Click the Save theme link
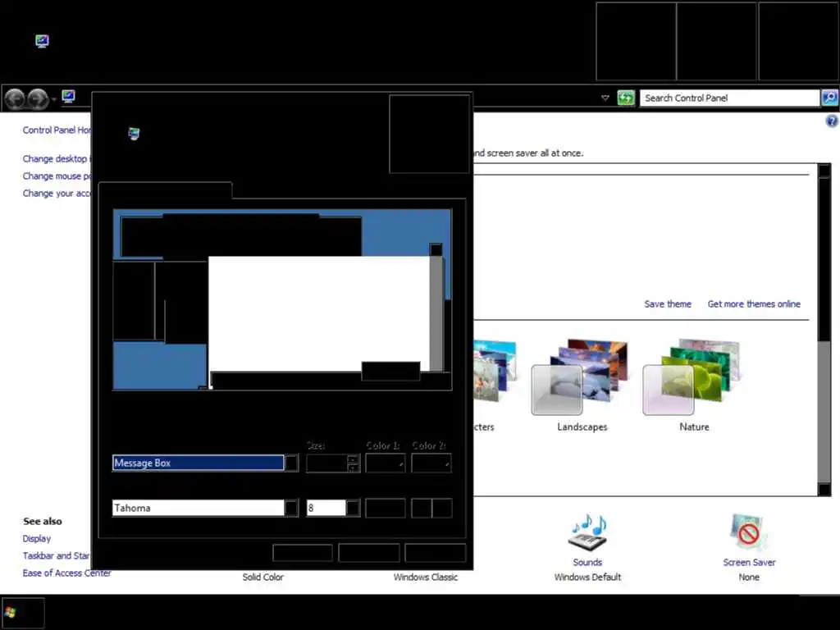This screenshot has height=630, width=840. [668, 304]
